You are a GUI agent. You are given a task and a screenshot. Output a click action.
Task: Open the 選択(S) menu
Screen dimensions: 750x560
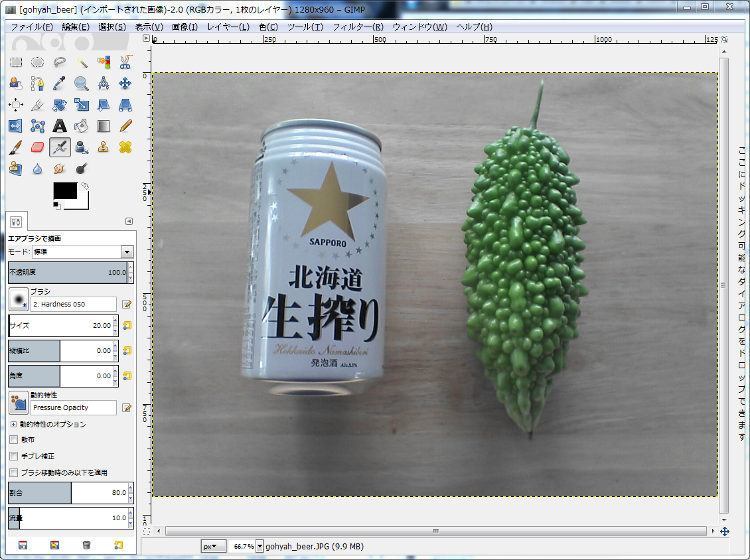pos(112,27)
